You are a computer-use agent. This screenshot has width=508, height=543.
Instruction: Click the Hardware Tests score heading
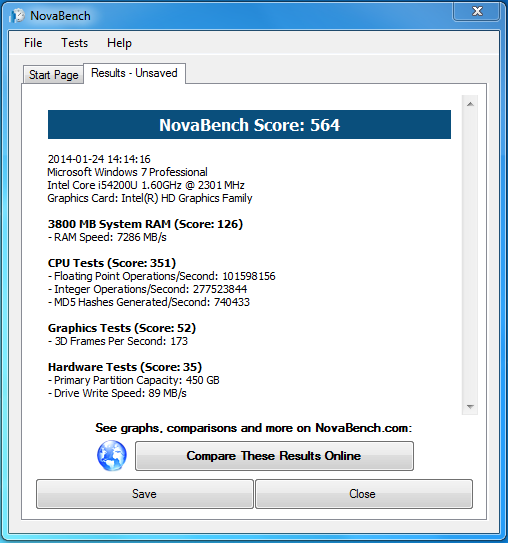pos(125,367)
